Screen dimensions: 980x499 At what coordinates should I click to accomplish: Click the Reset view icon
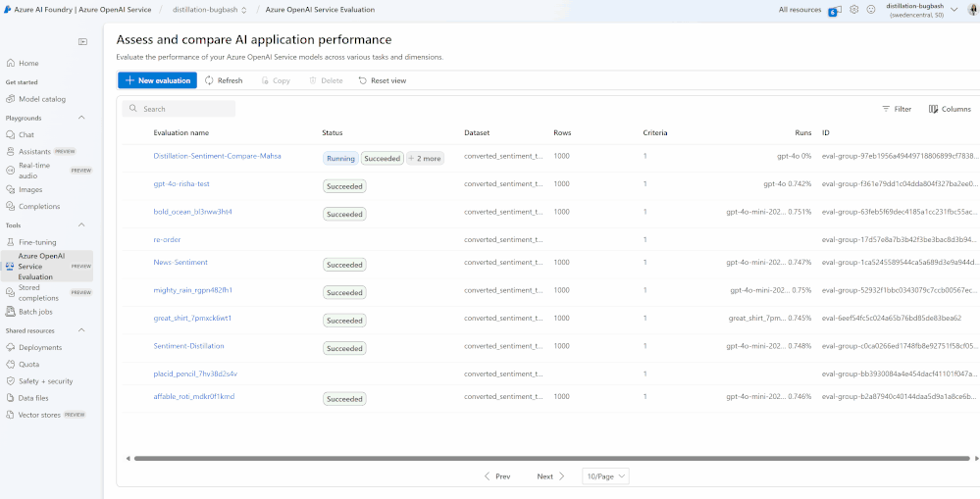(x=363, y=80)
